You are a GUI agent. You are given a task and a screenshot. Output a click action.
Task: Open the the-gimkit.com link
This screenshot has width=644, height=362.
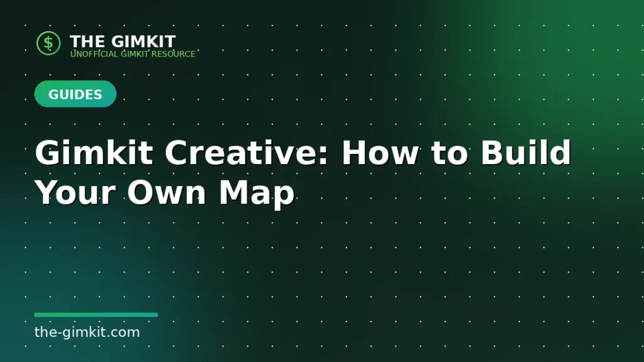pos(87,332)
